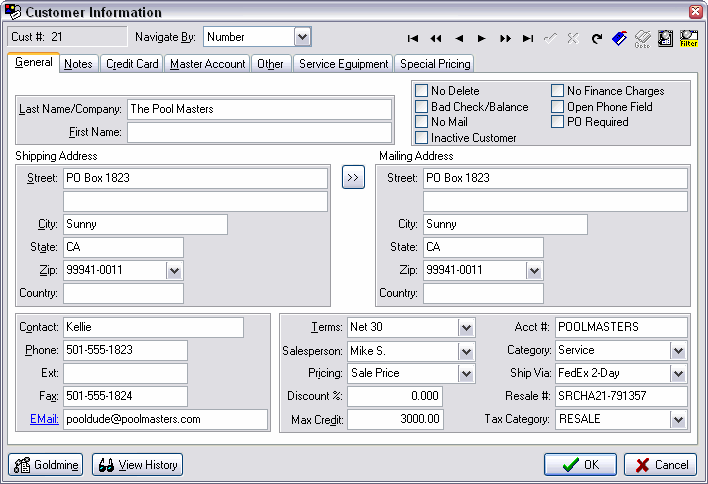The height and width of the screenshot is (484, 708).
Task: Open the Notes tab
Action: [x=78, y=64]
